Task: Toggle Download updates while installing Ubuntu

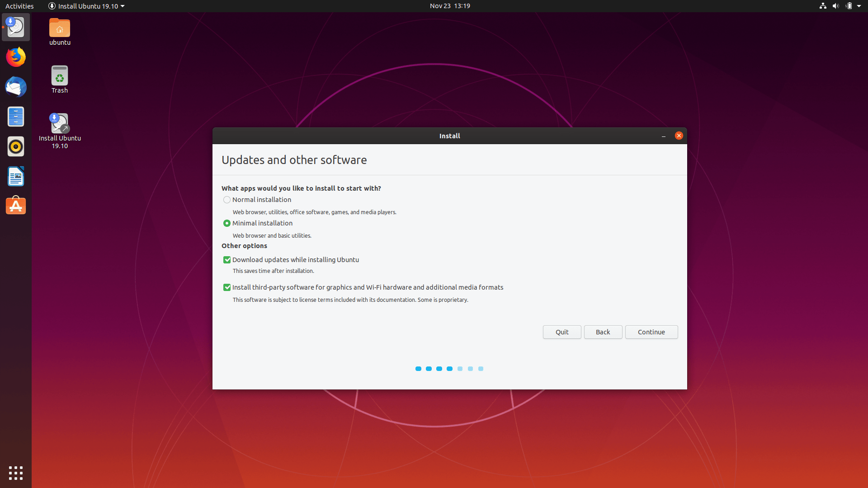Action: (227, 260)
